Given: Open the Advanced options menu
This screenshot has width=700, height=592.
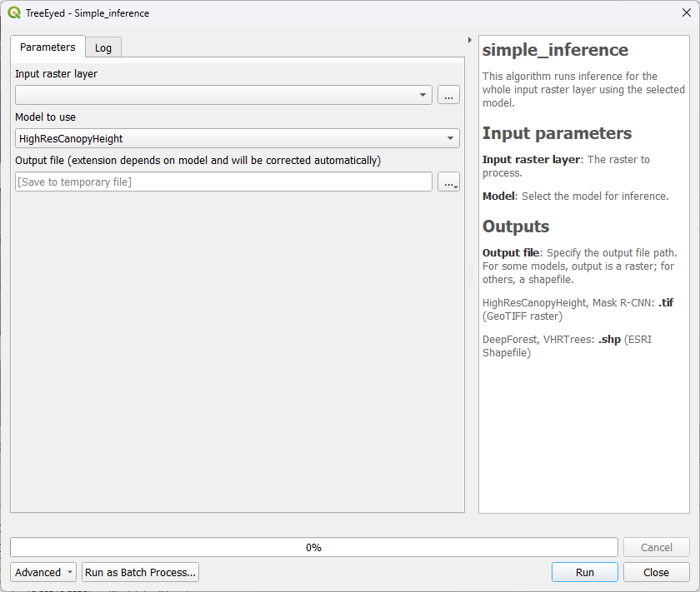Looking at the screenshot, I should (x=43, y=572).
